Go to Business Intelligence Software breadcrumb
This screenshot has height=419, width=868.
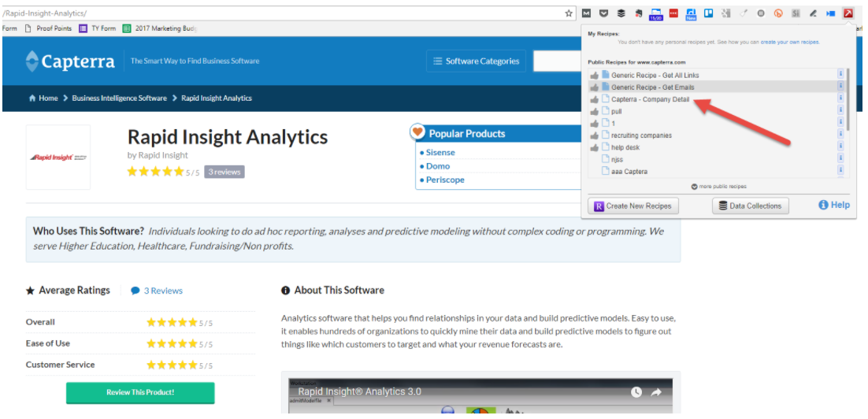click(119, 98)
